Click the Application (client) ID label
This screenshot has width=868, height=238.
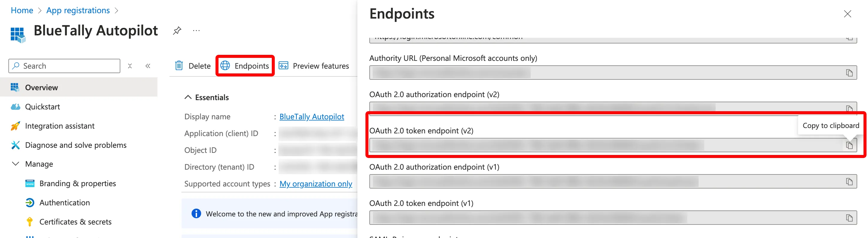pos(221,134)
